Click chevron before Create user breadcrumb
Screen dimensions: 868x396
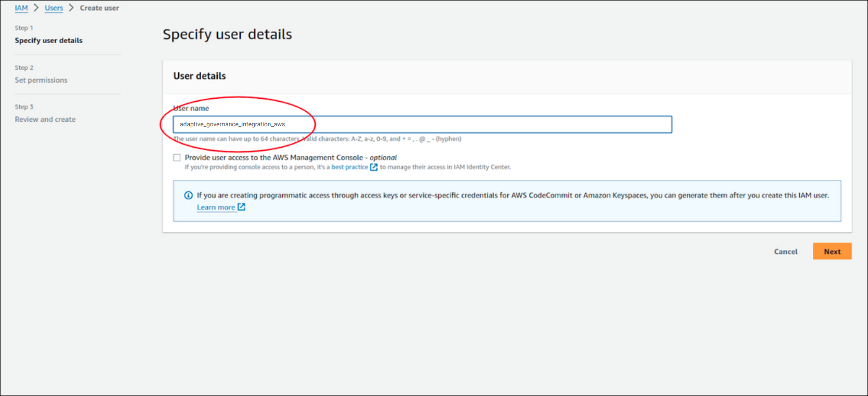pos(71,8)
